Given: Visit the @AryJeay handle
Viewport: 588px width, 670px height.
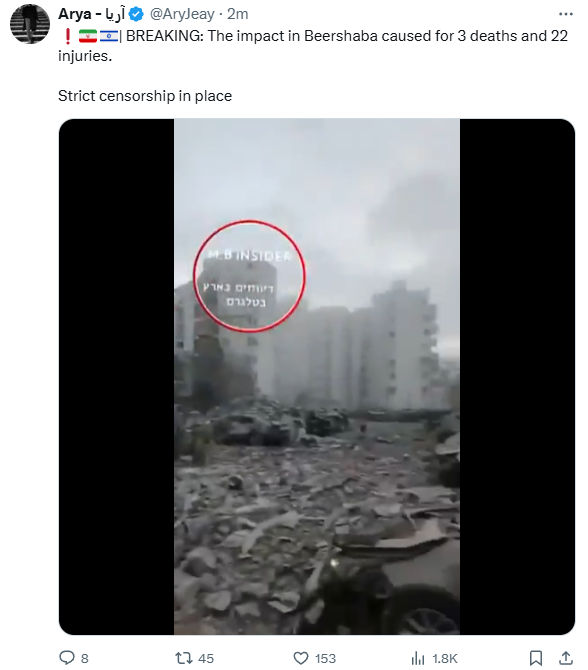Looking at the screenshot, I should 182,14.
